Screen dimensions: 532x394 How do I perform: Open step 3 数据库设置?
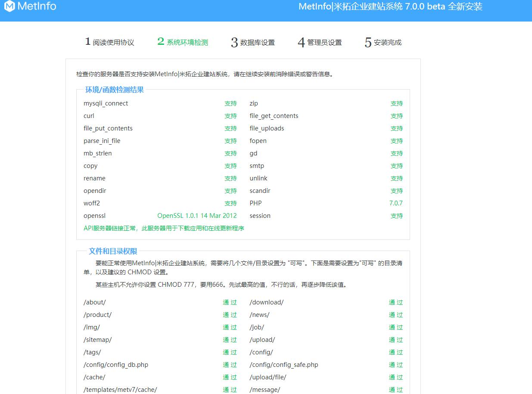tap(253, 42)
